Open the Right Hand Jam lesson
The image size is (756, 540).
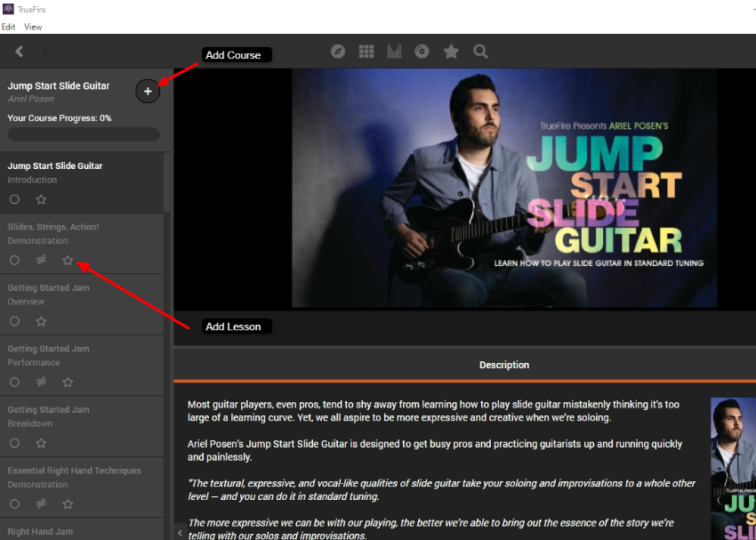[x=82, y=529]
